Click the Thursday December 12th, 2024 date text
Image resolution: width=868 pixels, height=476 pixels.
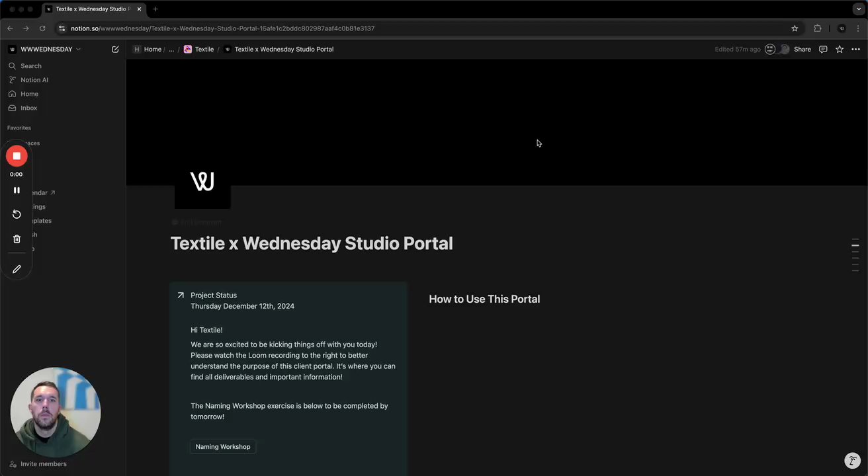click(242, 306)
